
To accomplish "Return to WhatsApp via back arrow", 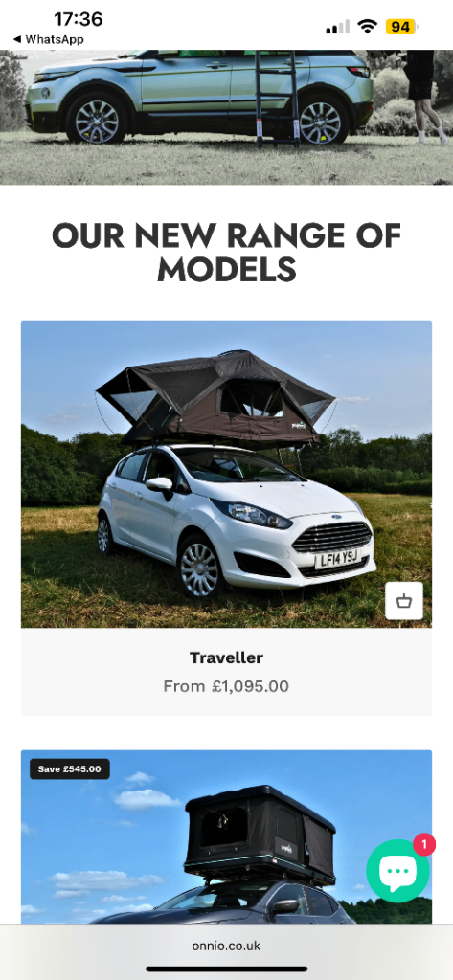I will click(17, 39).
